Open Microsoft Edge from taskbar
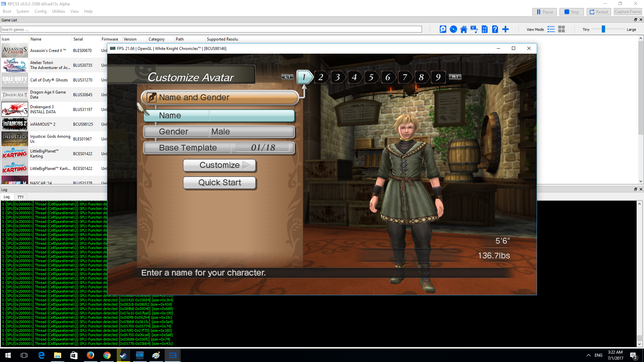This screenshot has height=362, width=644. (41, 355)
